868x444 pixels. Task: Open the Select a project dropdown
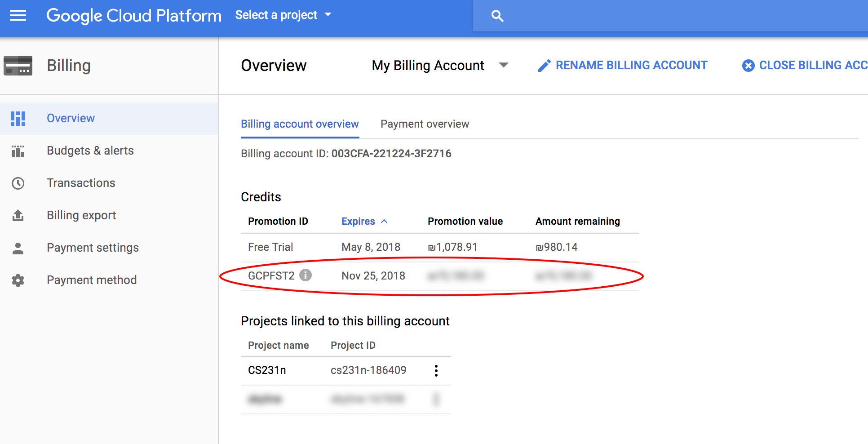[x=283, y=15]
